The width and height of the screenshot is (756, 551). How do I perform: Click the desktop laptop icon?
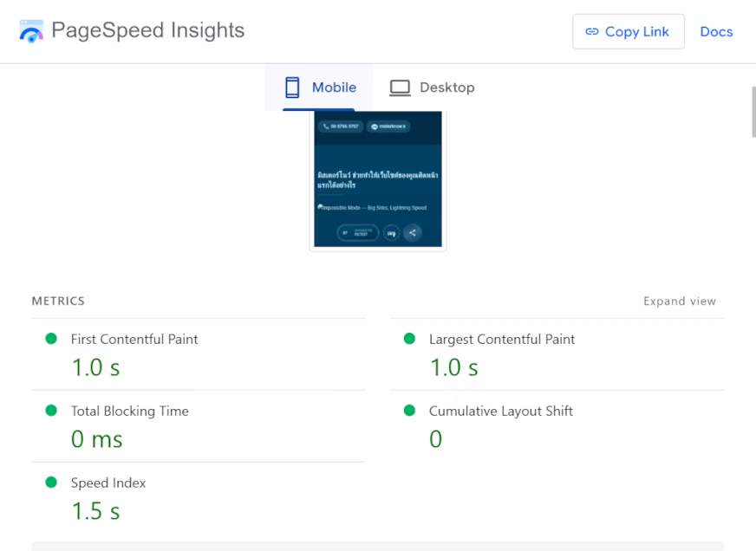(x=400, y=88)
